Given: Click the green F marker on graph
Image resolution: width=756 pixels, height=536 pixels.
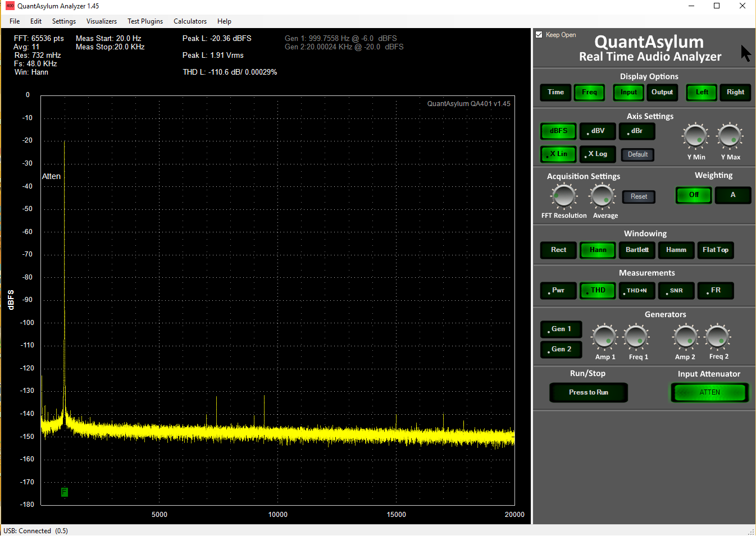Looking at the screenshot, I should [65, 492].
